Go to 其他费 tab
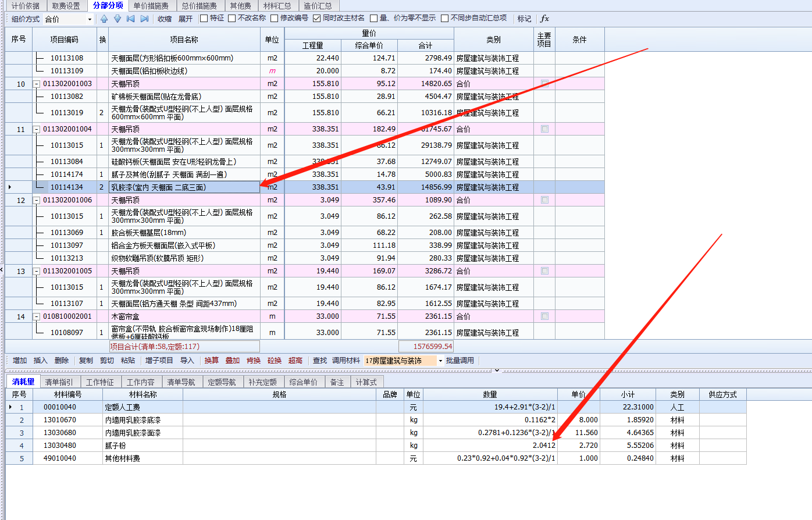This screenshot has height=520, width=812. click(x=240, y=6)
